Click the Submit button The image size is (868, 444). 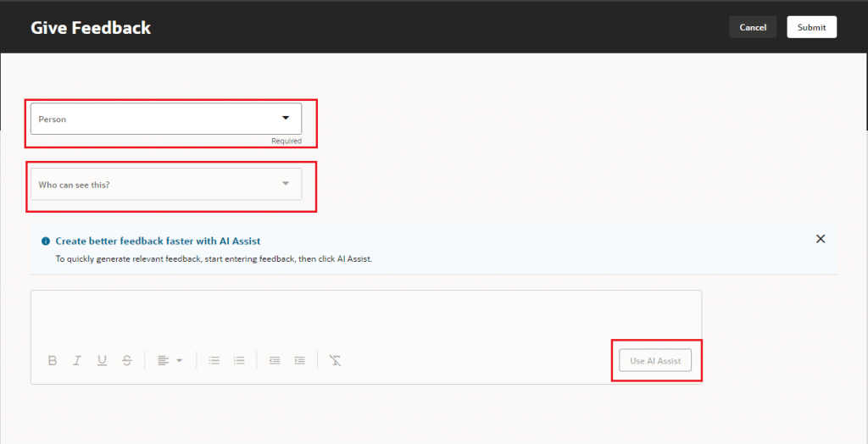811,27
